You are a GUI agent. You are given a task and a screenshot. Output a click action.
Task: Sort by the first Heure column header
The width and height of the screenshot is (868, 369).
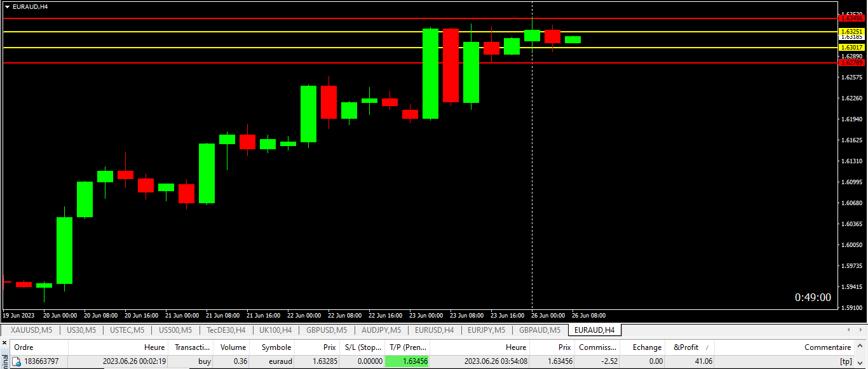click(x=119, y=347)
